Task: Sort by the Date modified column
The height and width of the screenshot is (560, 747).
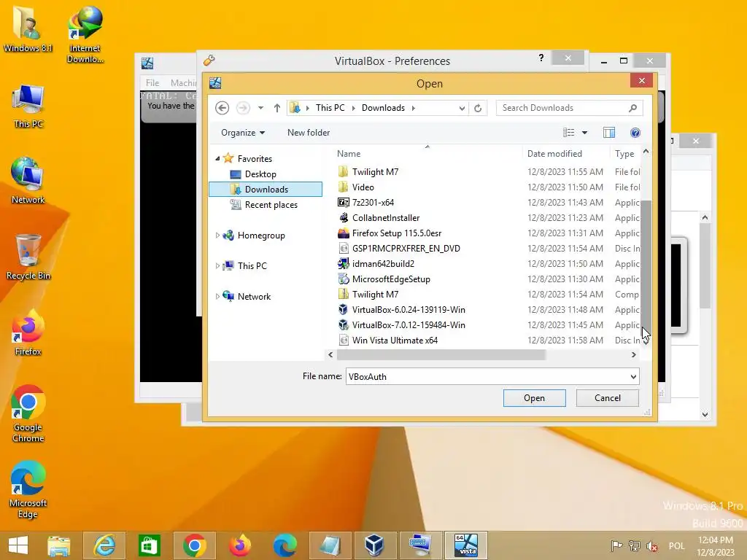Action: coord(554,154)
